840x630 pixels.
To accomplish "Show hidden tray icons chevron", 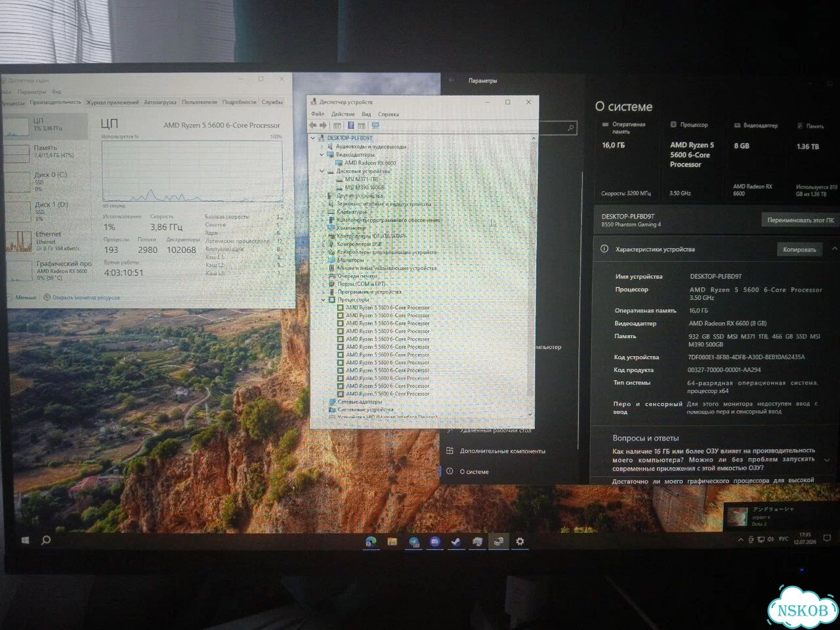I will [x=741, y=539].
